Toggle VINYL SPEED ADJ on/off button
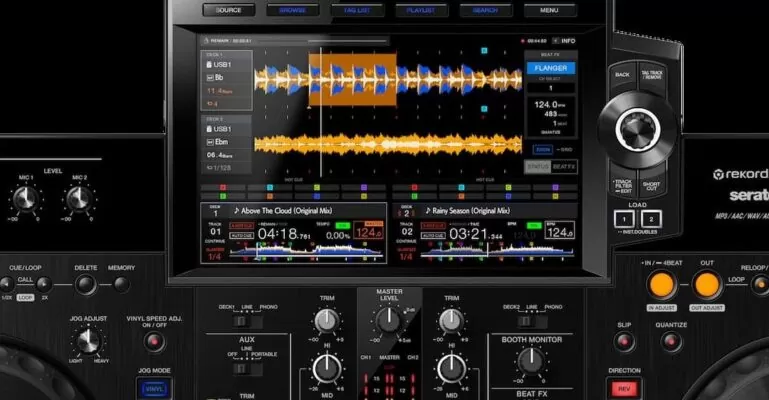Image resolution: width=769 pixels, height=400 pixels. click(x=153, y=341)
